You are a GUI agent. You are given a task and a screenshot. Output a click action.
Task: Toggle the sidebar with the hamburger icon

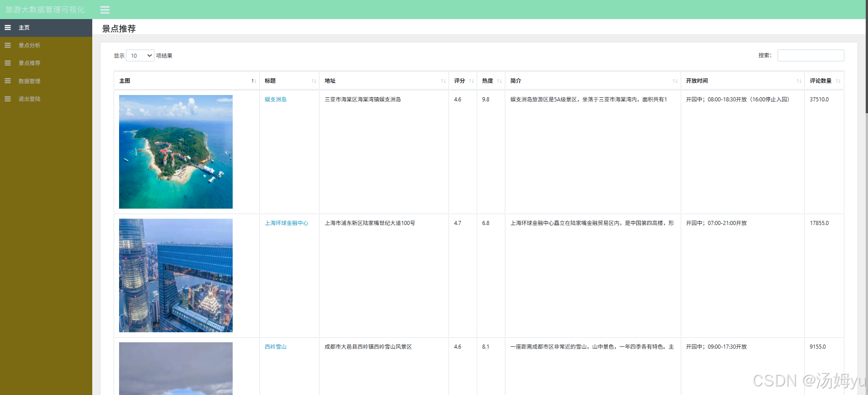105,10
